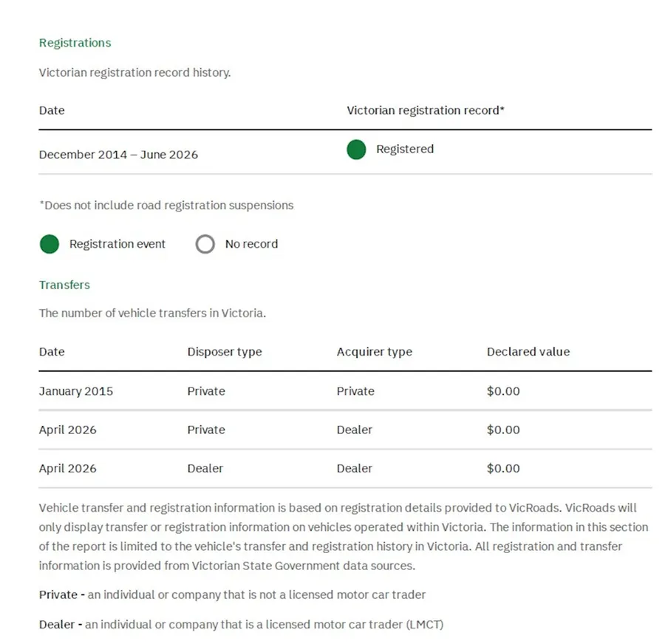Click the bold Dealer definition term
665x644 pixels.
(57, 625)
